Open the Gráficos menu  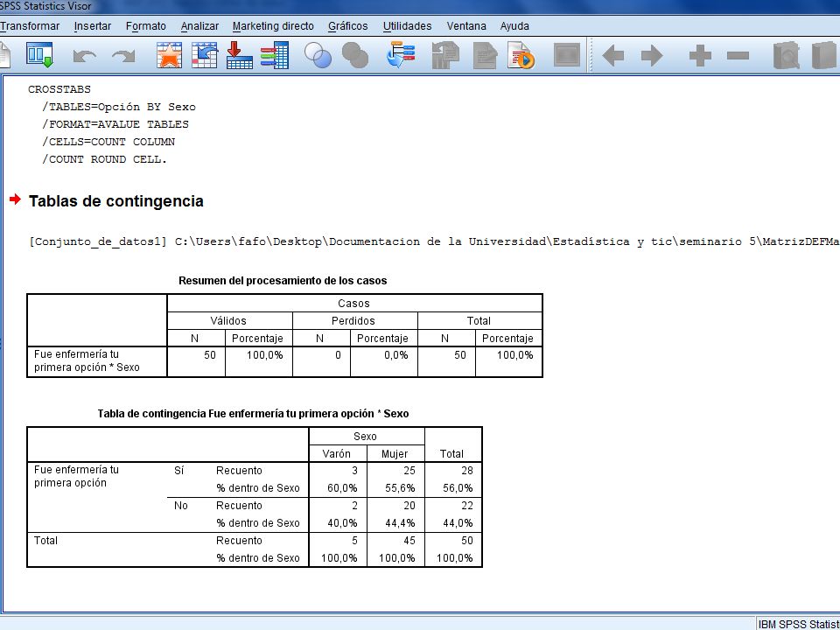tap(348, 25)
